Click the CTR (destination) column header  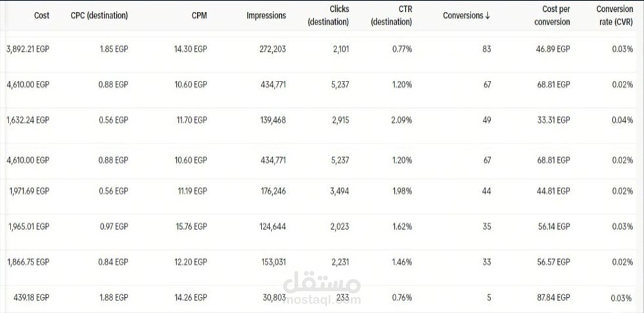coord(392,16)
